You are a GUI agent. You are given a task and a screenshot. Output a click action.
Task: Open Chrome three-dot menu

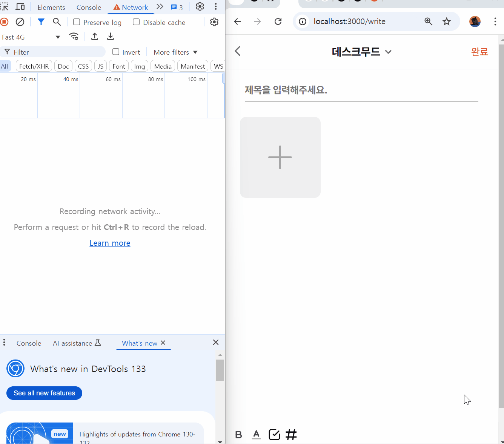pyautogui.click(x=495, y=21)
